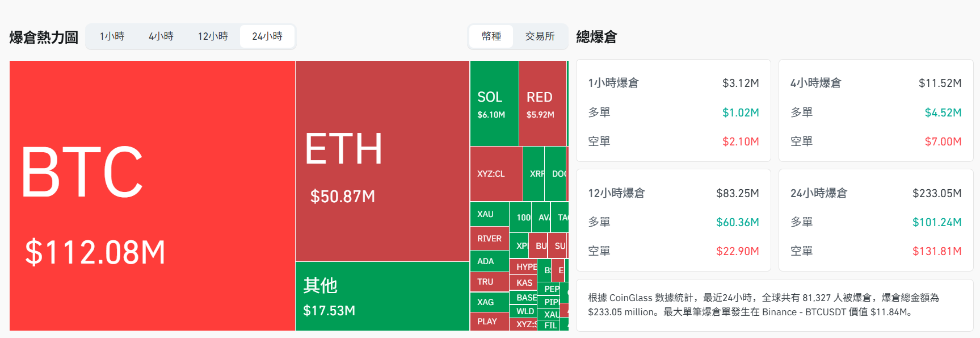This screenshot has height=338, width=980.
Task: Click the PIP heatmap tile
Action: point(548,302)
